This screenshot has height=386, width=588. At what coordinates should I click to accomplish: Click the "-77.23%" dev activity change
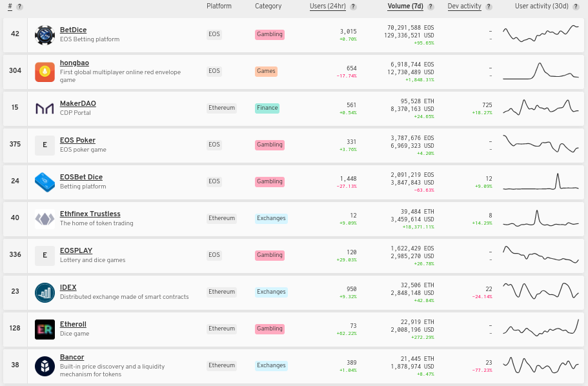coord(482,371)
